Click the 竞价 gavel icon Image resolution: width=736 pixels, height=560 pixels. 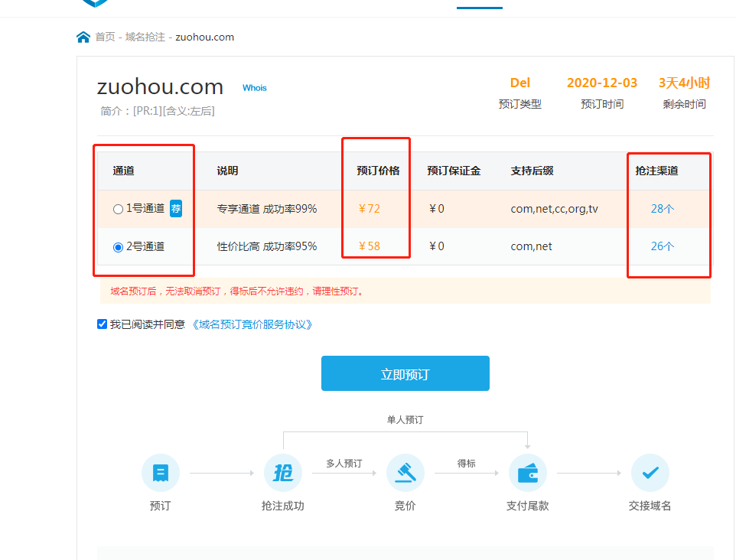pyautogui.click(x=405, y=473)
